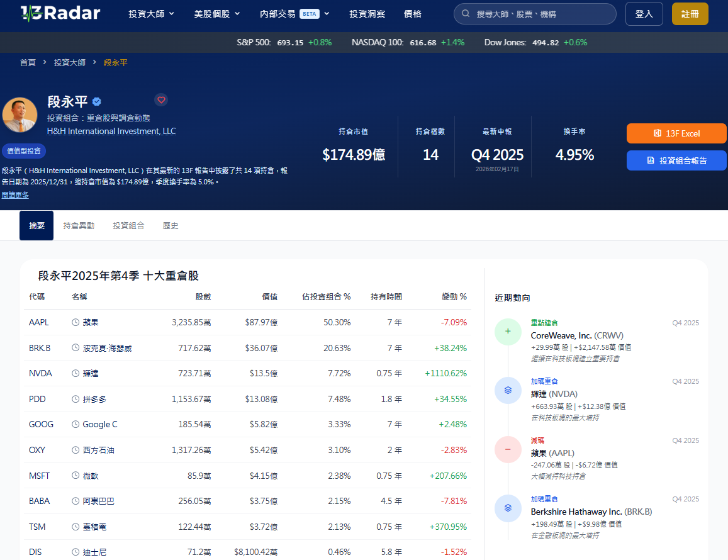The height and width of the screenshot is (560, 728).
Task: Open the BRK.B ticker link
Action: [x=40, y=348]
